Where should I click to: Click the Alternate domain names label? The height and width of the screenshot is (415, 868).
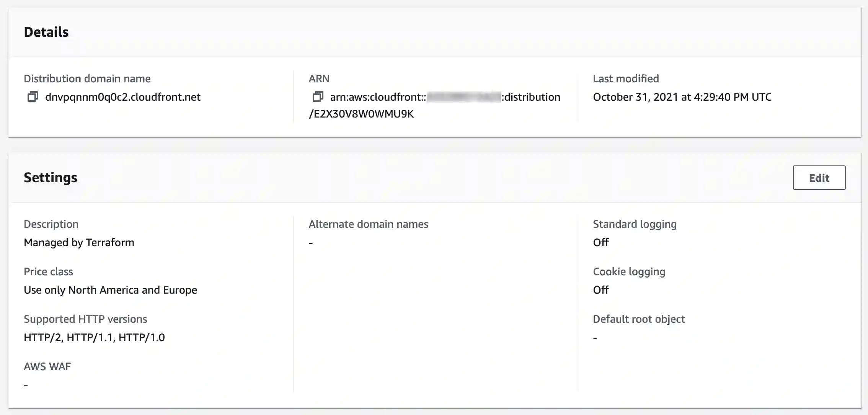coord(368,224)
